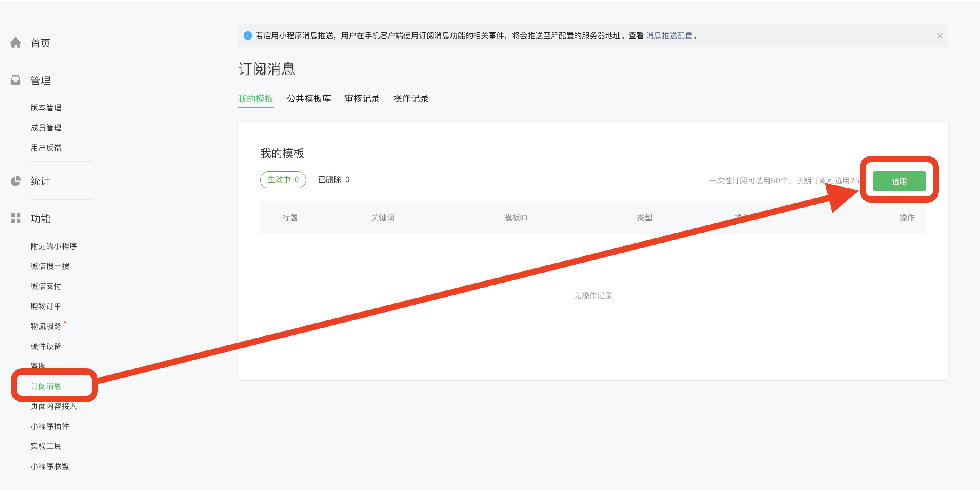Click the 首页 label in the sidebar

(40, 43)
